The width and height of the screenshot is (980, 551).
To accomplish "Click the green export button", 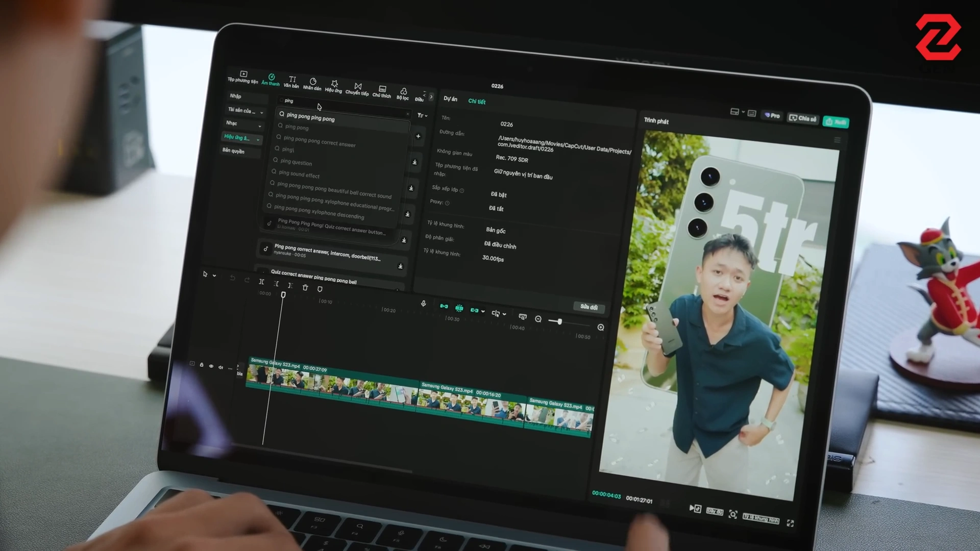I will (x=836, y=122).
